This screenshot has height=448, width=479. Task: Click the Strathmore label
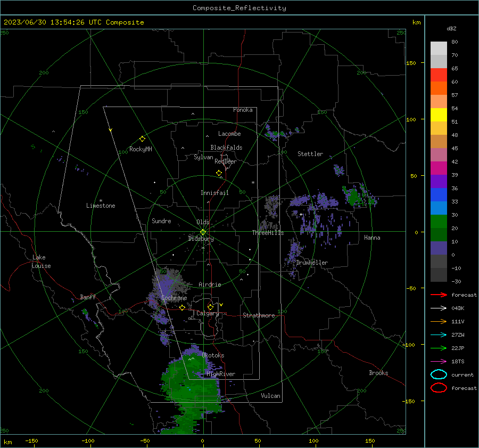point(259,315)
